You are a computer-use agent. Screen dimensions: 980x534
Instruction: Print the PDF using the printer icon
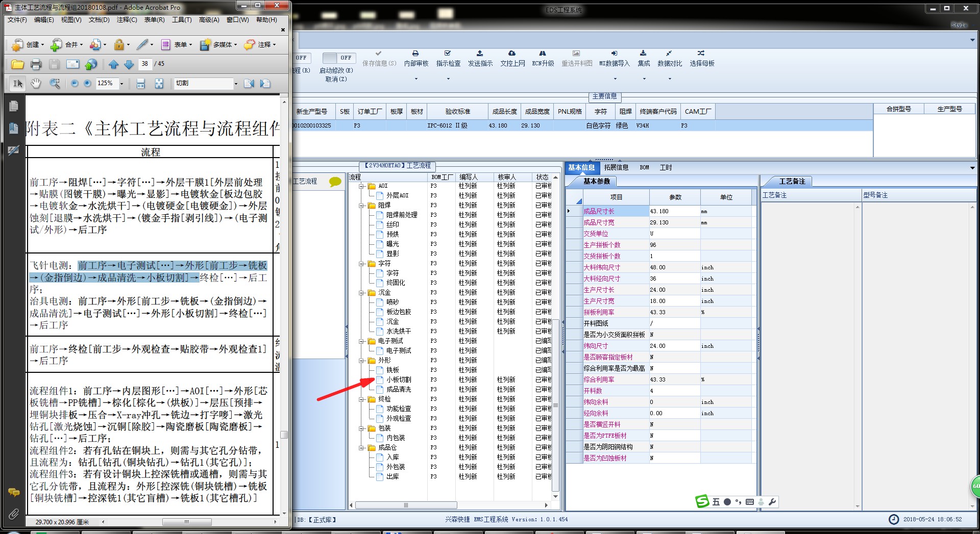36,64
